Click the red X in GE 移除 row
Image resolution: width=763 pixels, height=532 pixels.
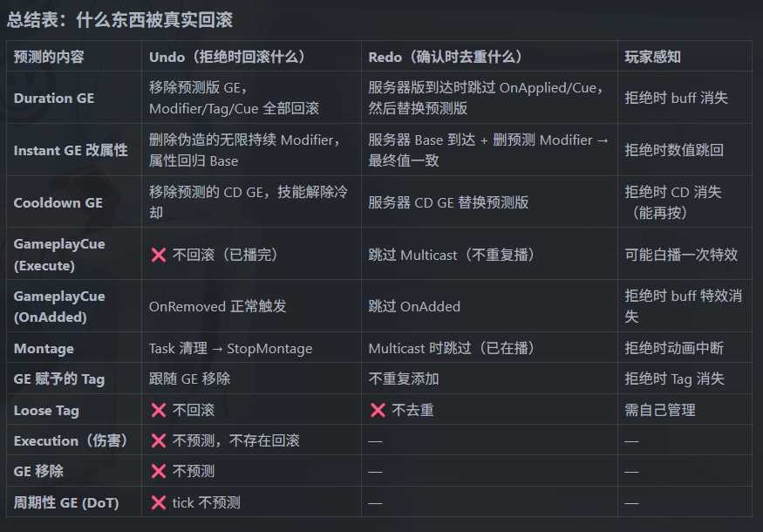coord(159,471)
